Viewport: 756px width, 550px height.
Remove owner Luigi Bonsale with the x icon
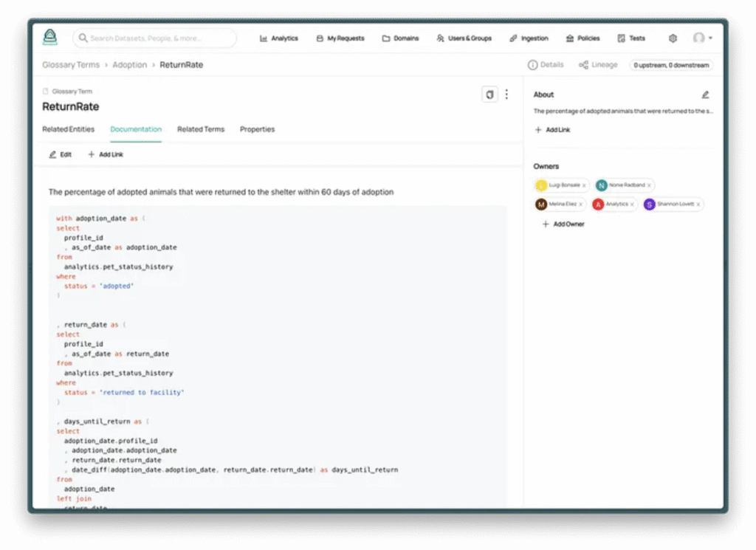584,185
